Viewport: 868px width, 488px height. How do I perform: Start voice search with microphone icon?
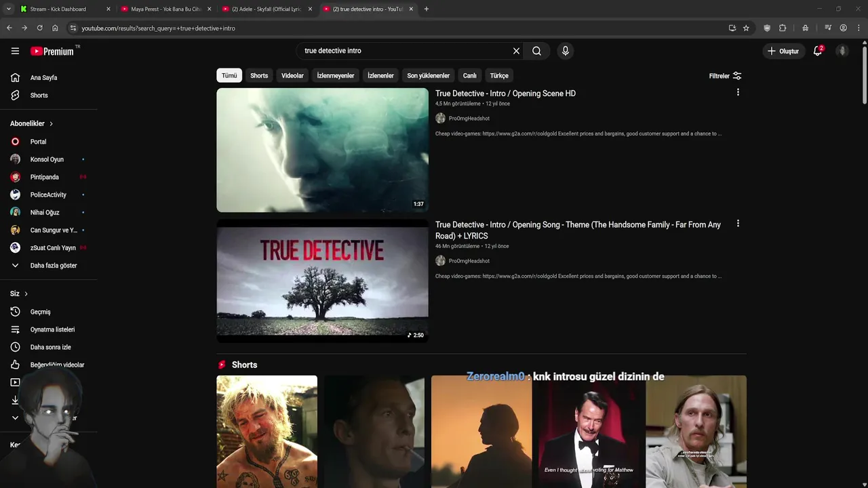(565, 51)
